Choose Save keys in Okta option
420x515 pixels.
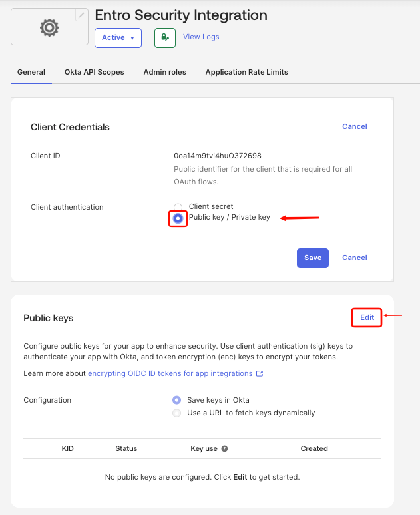177,400
